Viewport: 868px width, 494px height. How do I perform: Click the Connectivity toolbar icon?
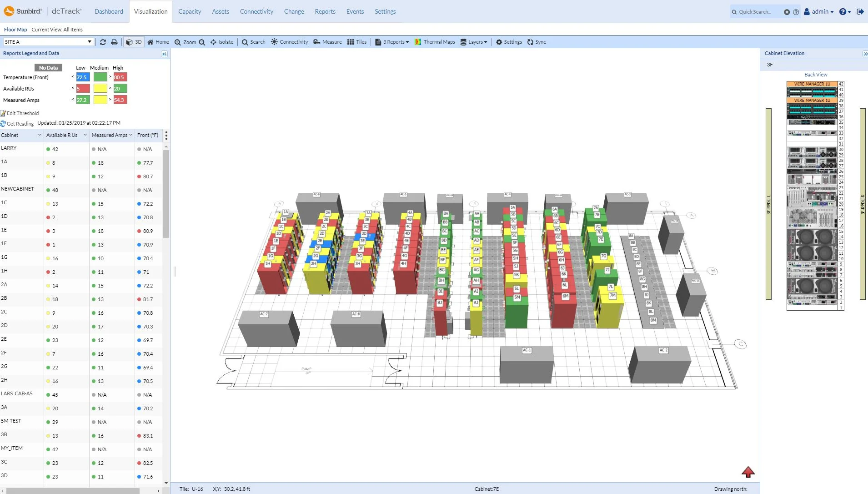pos(289,42)
